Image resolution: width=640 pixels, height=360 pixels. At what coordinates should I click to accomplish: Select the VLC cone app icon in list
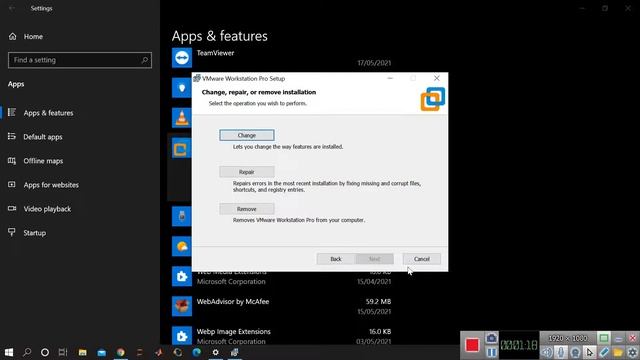[182, 118]
